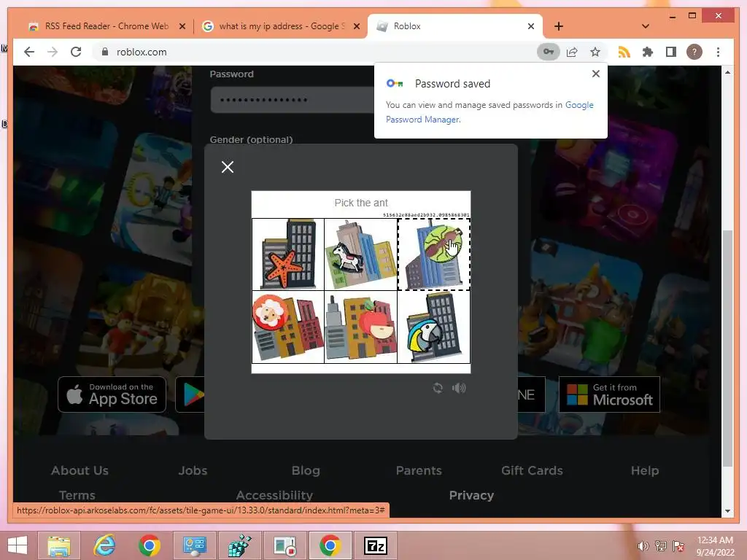Close the Google search tab
The height and width of the screenshot is (560, 747).
pos(356,26)
